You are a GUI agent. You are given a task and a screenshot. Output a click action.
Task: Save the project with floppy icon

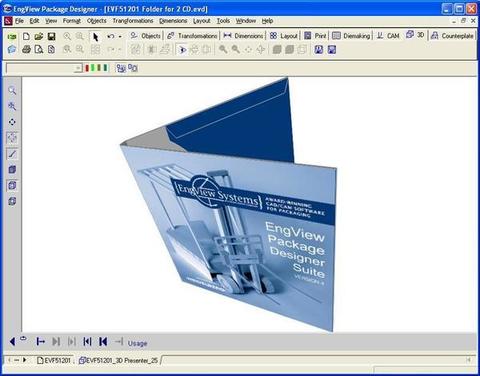(51, 36)
